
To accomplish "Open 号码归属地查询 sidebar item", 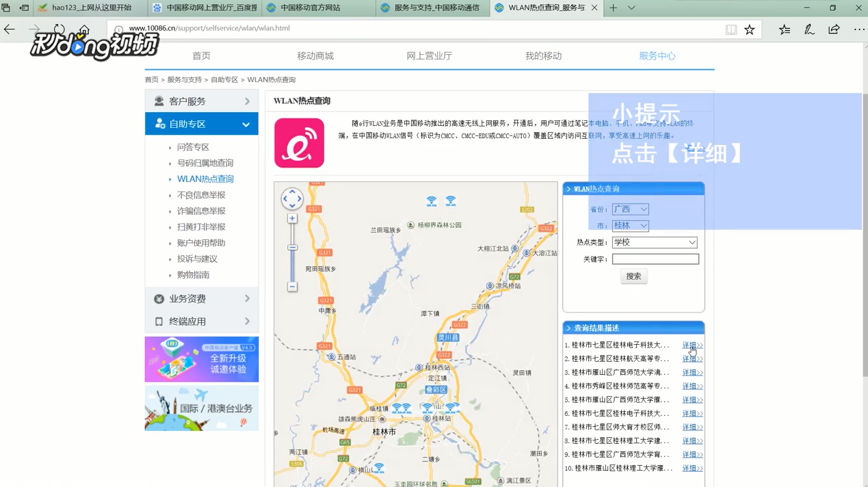I will click(205, 163).
